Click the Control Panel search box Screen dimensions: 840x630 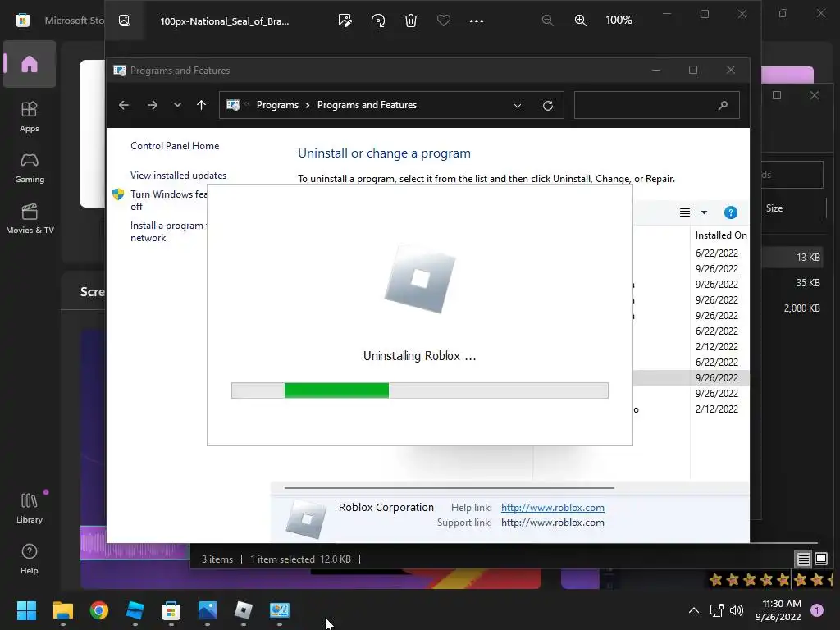pyautogui.click(x=657, y=105)
